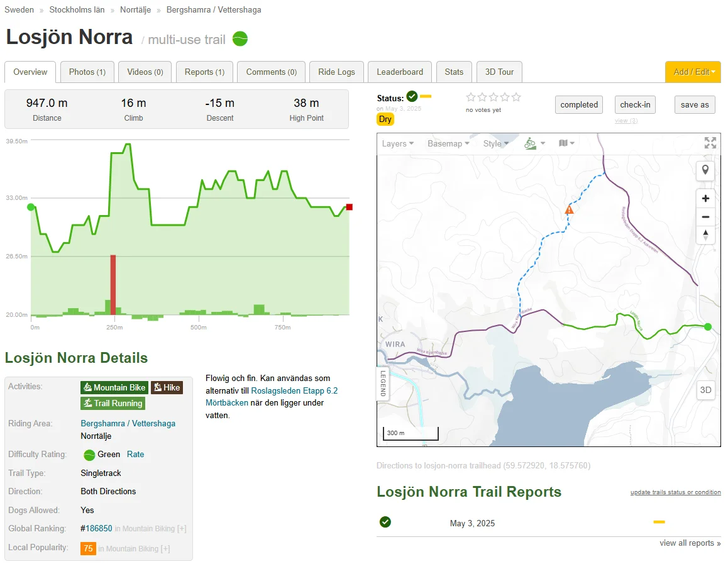This screenshot has height=564, width=728.
Task: Zoom out on the map
Action: [x=705, y=217]
